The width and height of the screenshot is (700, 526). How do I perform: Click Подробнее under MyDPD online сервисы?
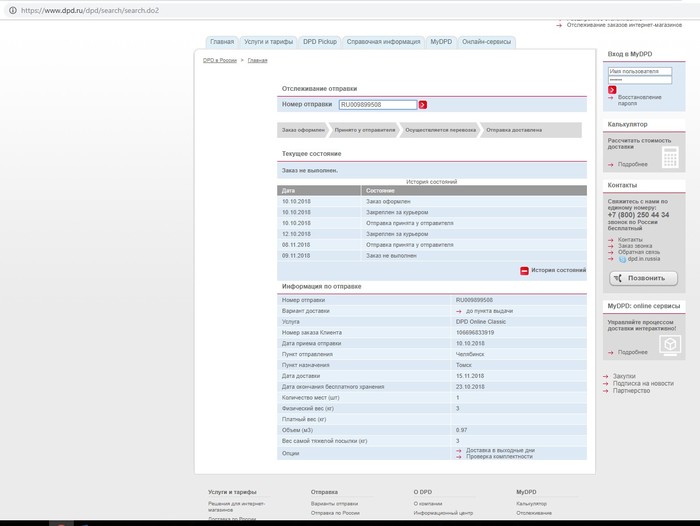click(633, 352)
